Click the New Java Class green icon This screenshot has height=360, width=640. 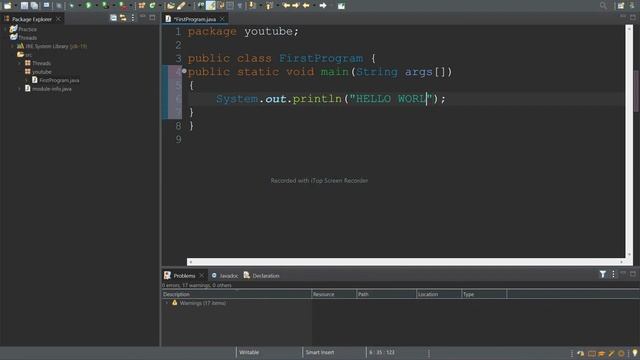pyautogui.click(x=152, y=6)
